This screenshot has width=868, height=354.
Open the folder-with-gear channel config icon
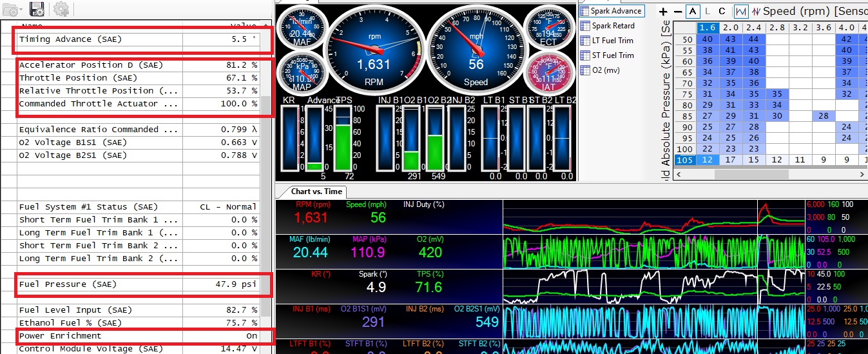(10, 8)
